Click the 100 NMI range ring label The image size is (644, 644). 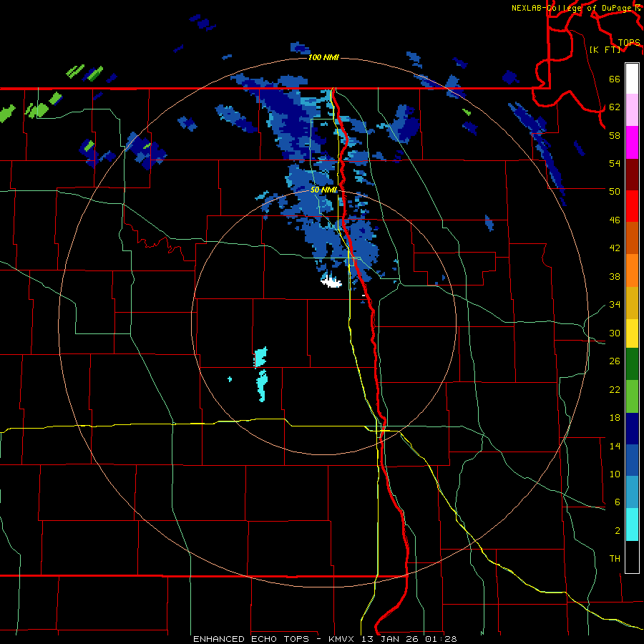pos(323,57)
